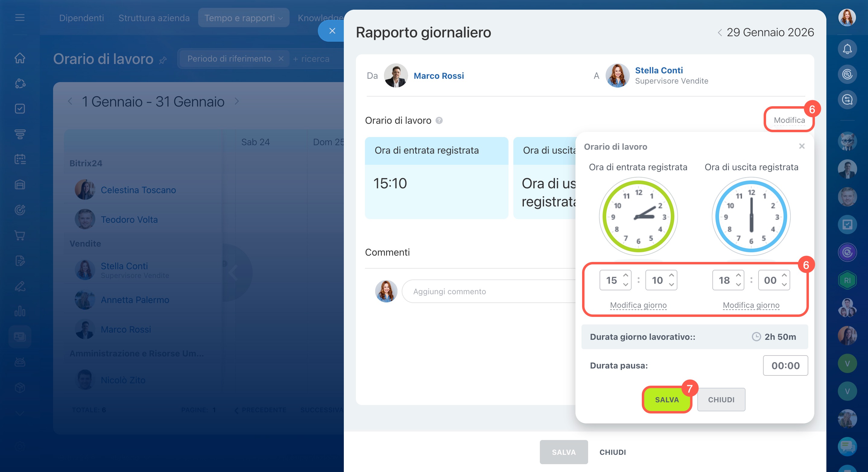The width and height of the screenshot is (868, 472).
Task: Open the home icon in sidebar
Action: [20, 58]
